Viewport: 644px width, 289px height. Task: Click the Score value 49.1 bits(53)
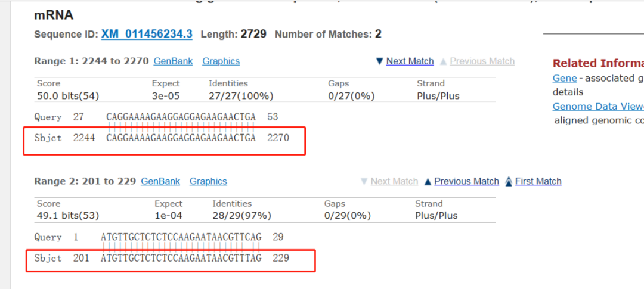coord(68,216)
